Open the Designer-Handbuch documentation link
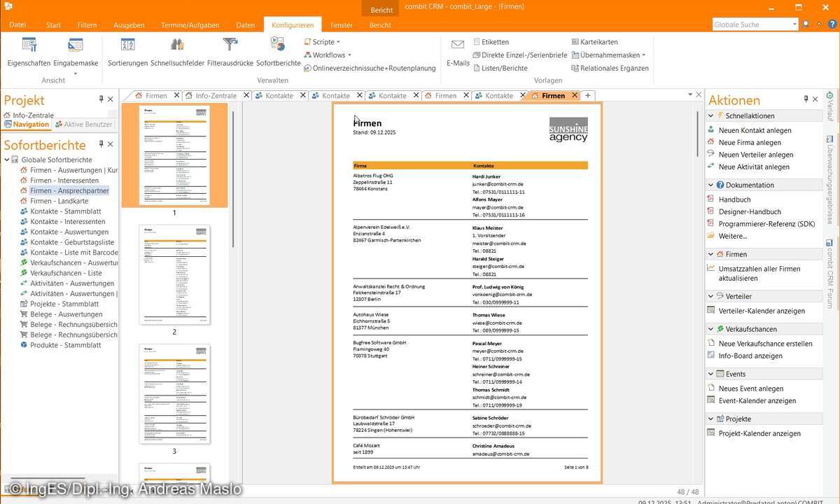The height and width of the screenshot is (504, 840). coord(751,211)
